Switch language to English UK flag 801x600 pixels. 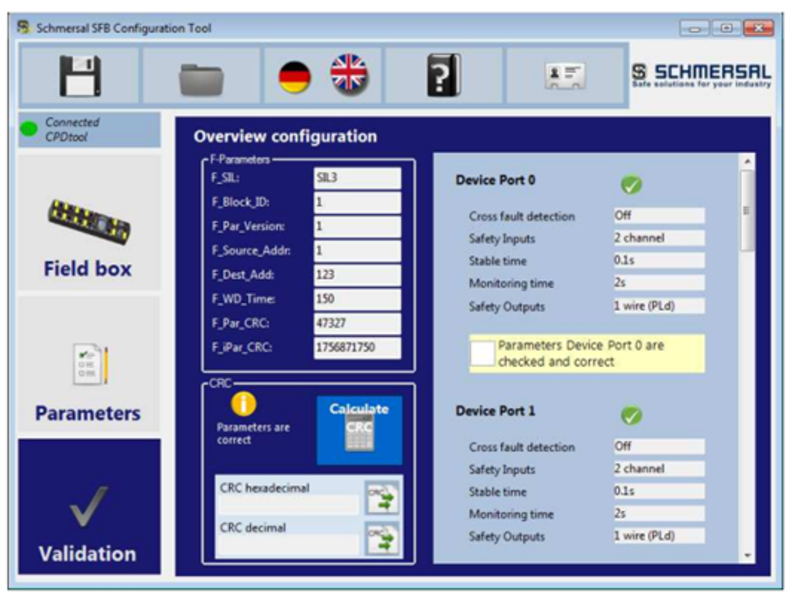[x=349, y=75]
